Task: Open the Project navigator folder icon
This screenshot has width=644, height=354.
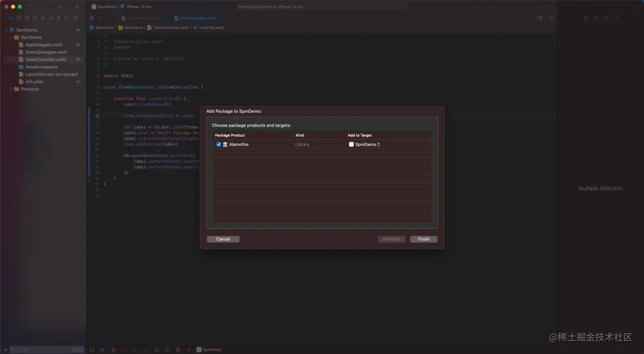Action: pyautogui.click(x=11, y=18)
